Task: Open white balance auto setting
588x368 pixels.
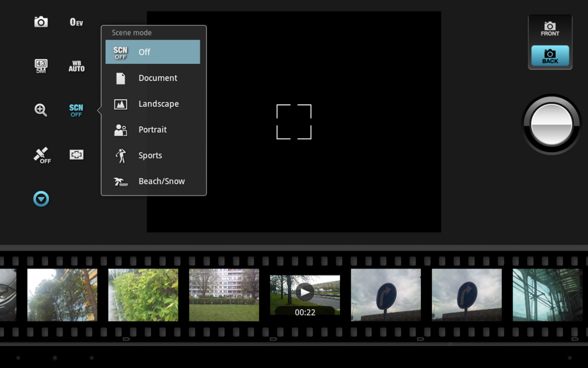Action: pyautogui.click(x=76, y=66)
